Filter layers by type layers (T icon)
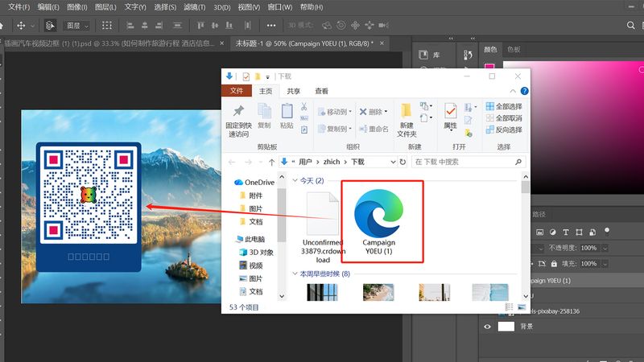The image size is (644, 362). [566, 232]
